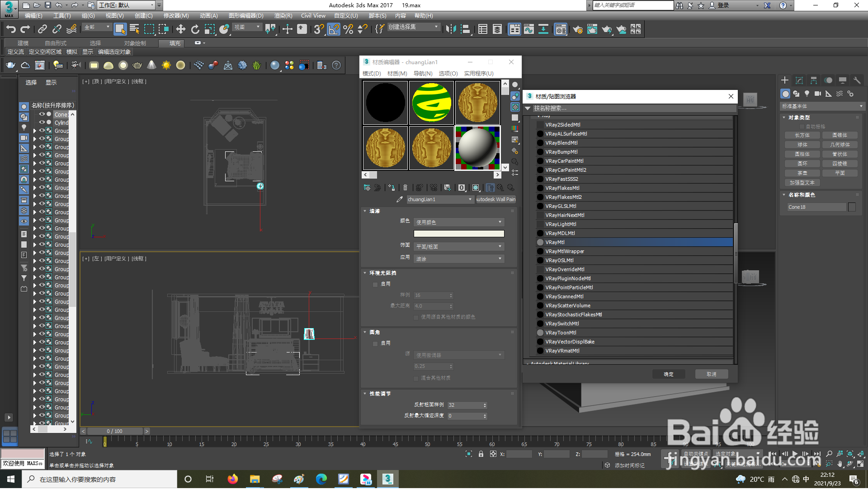Screen dimensions: 868x489
Task: Open the 使用颜色 color dropdown
Action: point(459,222)
